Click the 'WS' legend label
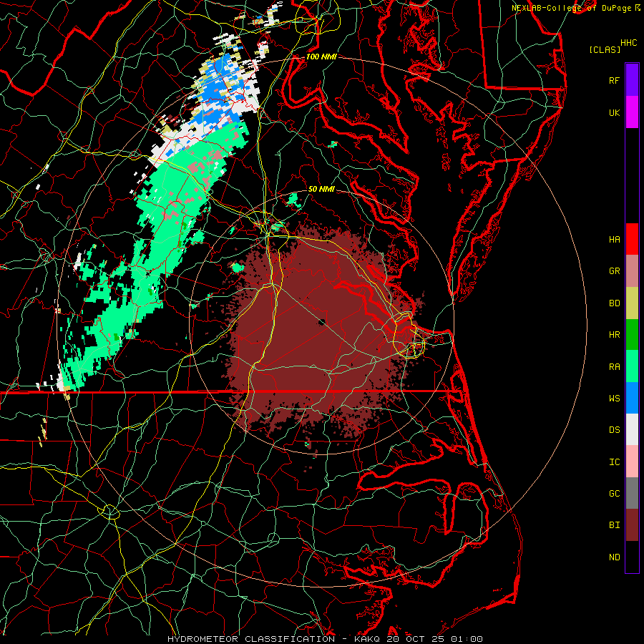This screenshot has width=644, height=644. pos(615,399)
